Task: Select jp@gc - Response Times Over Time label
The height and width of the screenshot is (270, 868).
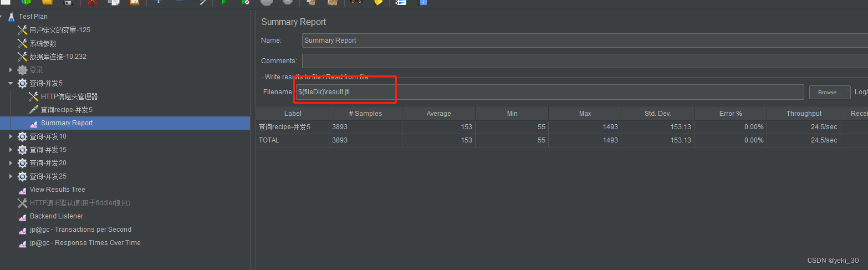Action: [85, 243]
